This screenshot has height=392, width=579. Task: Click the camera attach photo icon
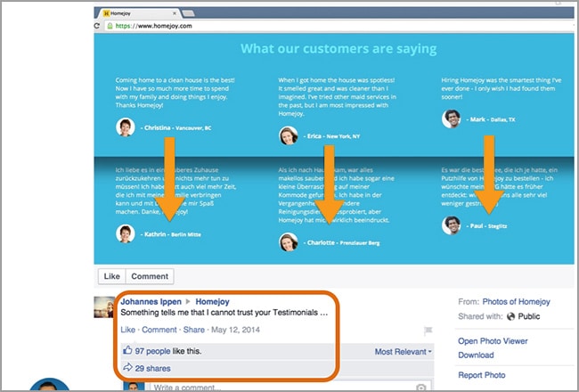point(420,388)
